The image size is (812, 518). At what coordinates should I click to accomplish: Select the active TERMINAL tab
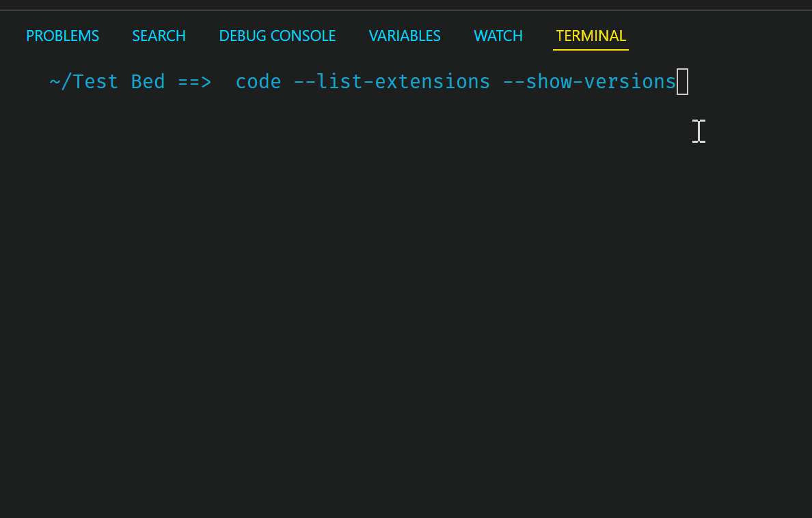[591, 36]
